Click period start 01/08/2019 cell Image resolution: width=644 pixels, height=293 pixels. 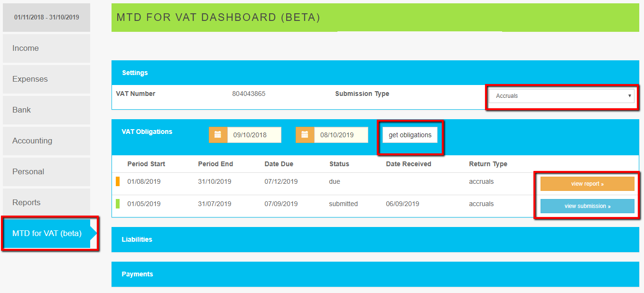click(144, 181)
